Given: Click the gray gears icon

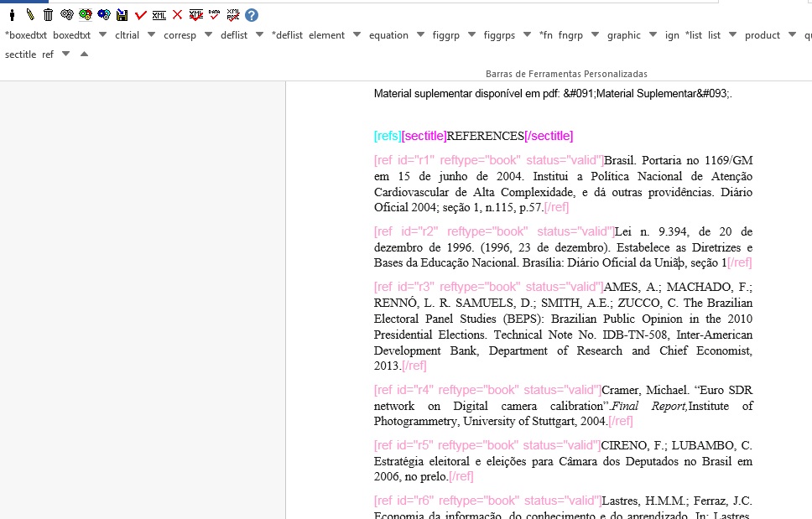Looking at the screenshot, I should click(x=67, y=15).
